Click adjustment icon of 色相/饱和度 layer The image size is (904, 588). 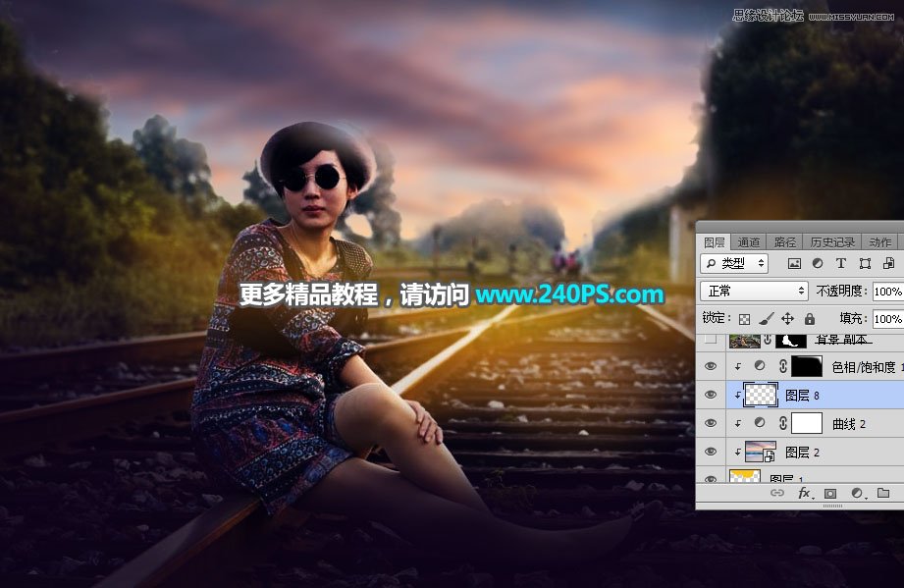(x=760, y=366)
